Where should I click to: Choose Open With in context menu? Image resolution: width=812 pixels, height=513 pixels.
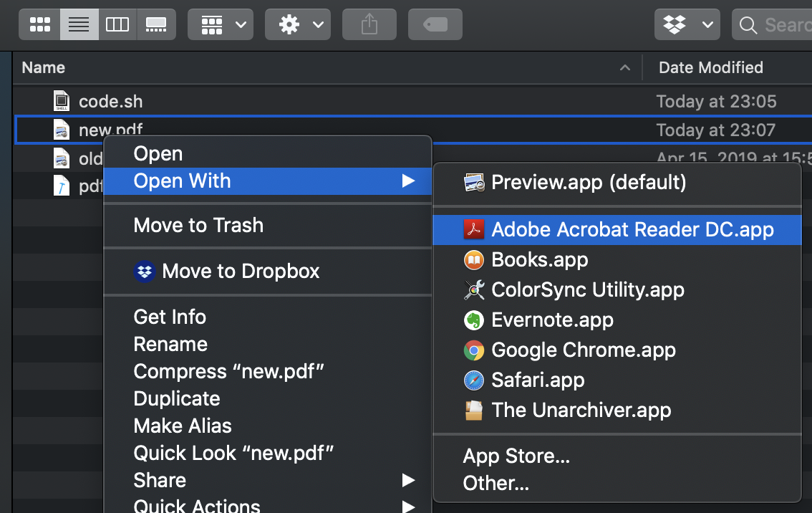point(267,181)
